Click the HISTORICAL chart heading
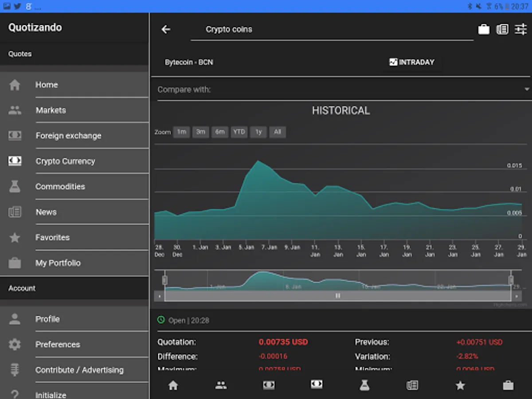This screenshot has width=532, height=399. 341,110
